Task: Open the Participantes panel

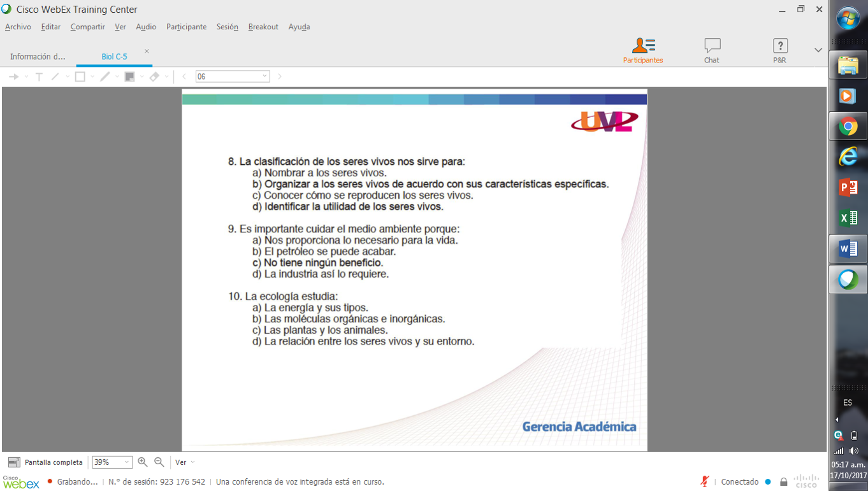Action: click(x=643, y=50)
